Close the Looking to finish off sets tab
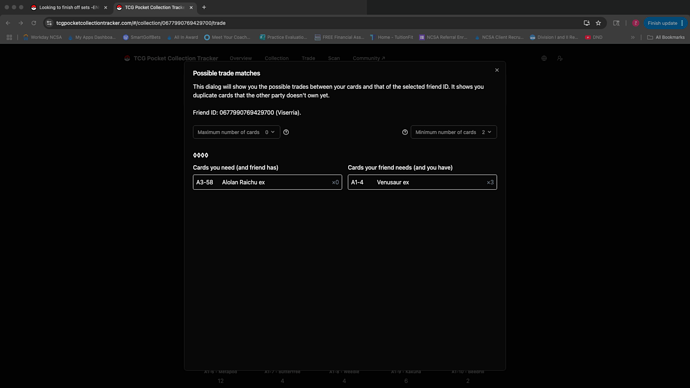This screenshot has height=388, width=690. click(x=106, y=7)
